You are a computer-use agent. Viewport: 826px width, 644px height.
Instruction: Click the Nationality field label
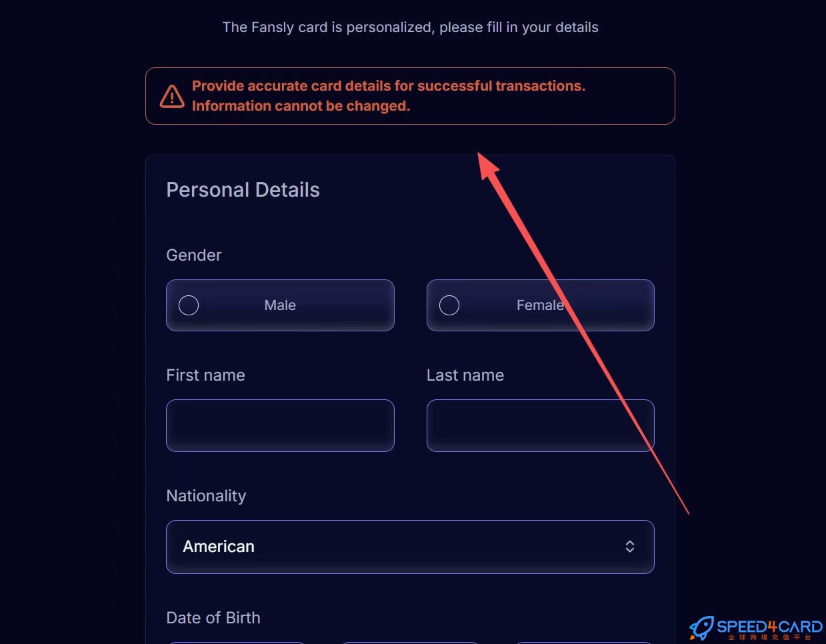206,496
